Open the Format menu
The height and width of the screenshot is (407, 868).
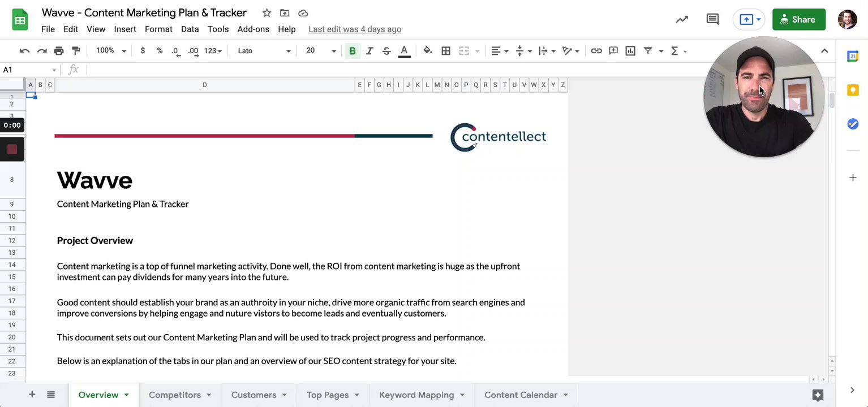pos(158,29)
